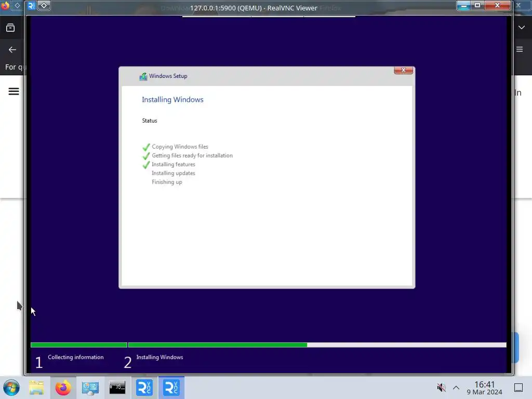Open the Start menu orb

11,388
